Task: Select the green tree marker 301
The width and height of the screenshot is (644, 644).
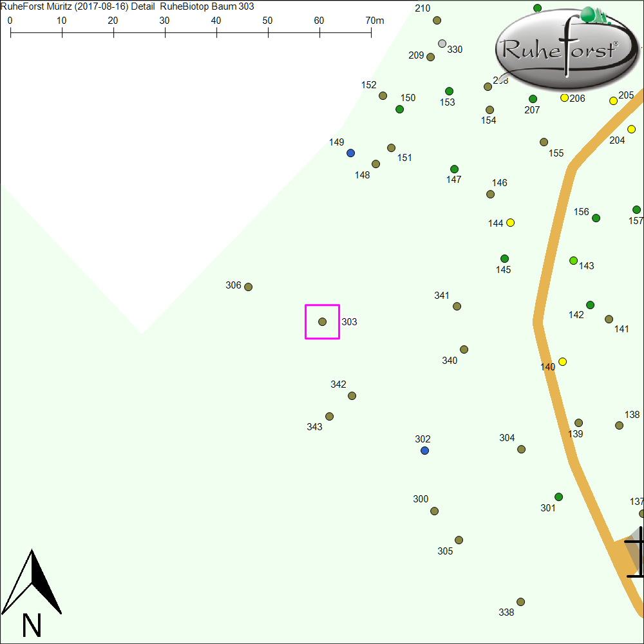Action: tap(558, 497)
